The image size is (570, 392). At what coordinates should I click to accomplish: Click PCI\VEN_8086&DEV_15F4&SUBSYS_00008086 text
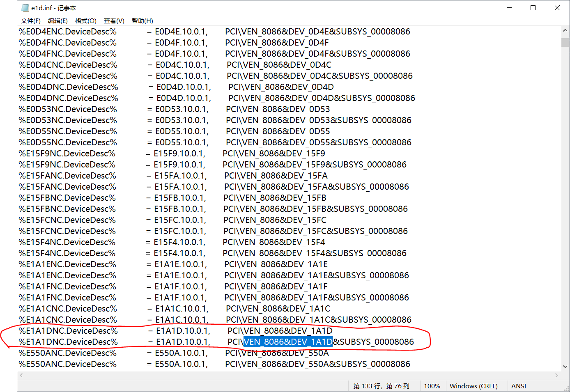coord(315,253)
